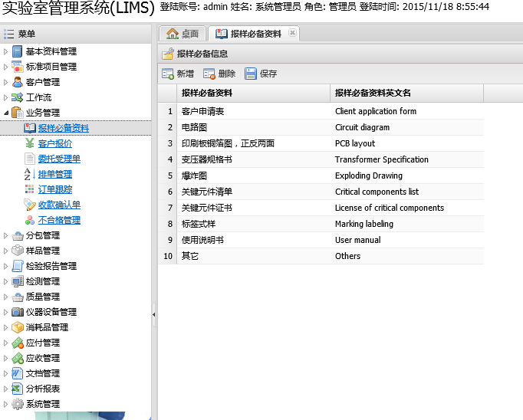Viewport: 523px width, 420px height.
Task: Click the 收款确认单 icon in the tree
Action: pyautogui.click(x=30, y=205)
